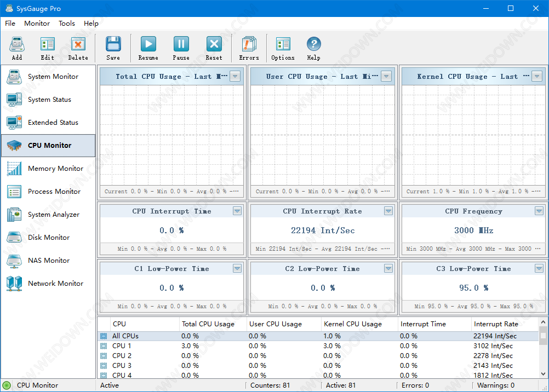Screen dimensions: 549x392
Task: Open NAS Monitor in the sidebar
Action: [48, 261]
